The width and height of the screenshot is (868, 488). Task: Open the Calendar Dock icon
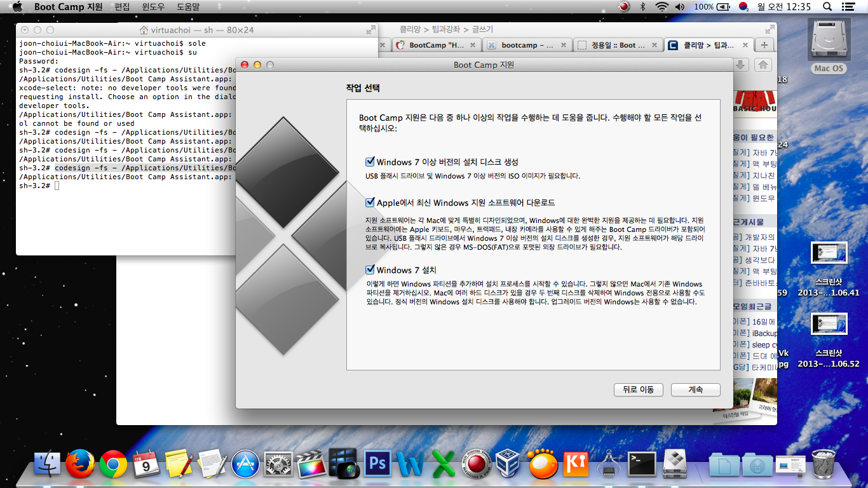pos(146,464)
